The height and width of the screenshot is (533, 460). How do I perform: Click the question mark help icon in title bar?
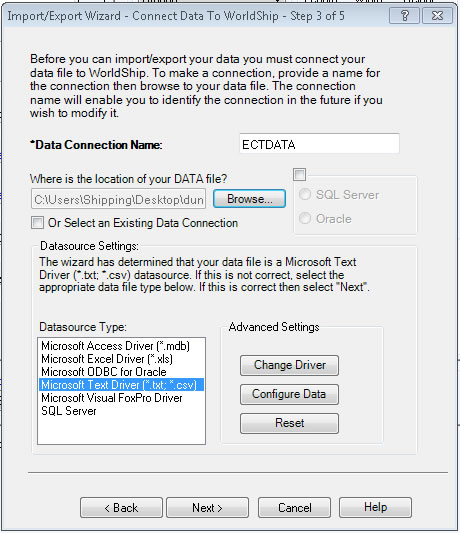click(404, 16)
